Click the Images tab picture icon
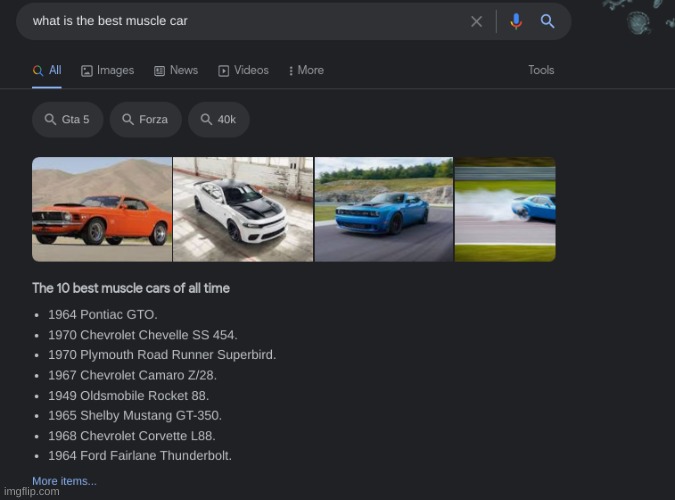Image resolution: width=675 pixels, height=500 pixels. (x=87, y=71)
